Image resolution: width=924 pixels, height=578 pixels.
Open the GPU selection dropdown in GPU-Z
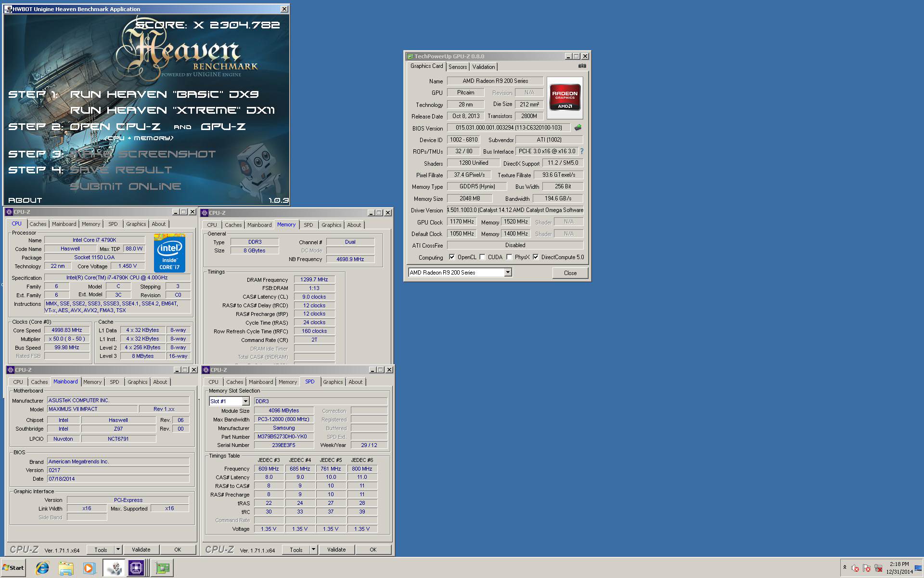coord(507,273)
